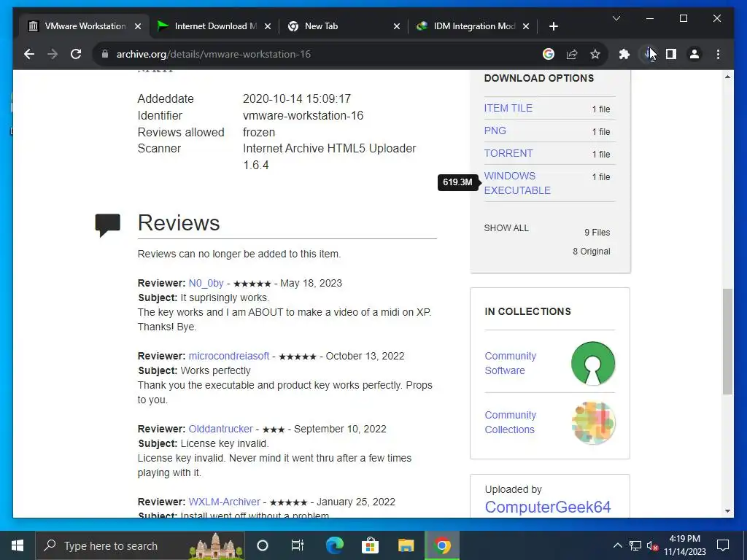Open the Extensions puzzle icon
747x560 pixels.
[624, 54]
